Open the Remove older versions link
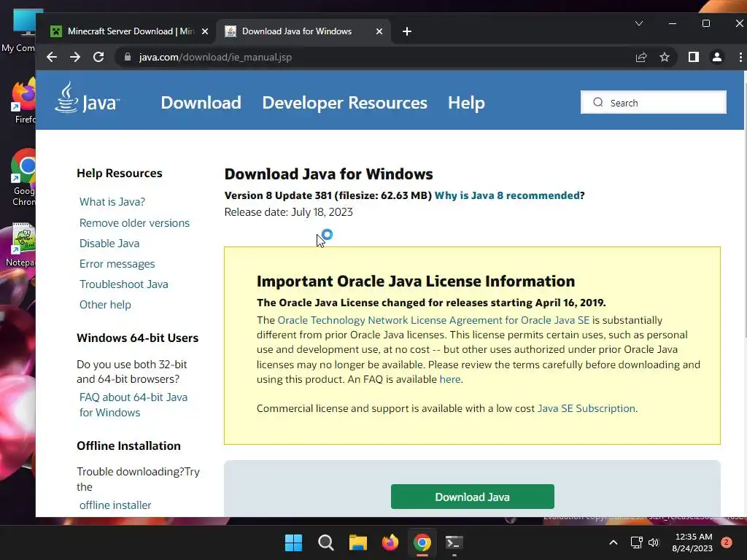 [134, 223]
